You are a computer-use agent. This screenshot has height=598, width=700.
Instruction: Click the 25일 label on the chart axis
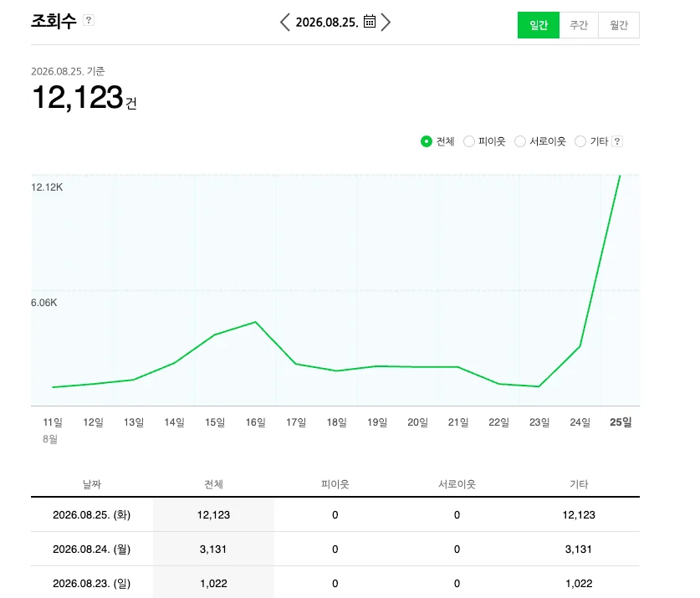(x=621, y=422)
